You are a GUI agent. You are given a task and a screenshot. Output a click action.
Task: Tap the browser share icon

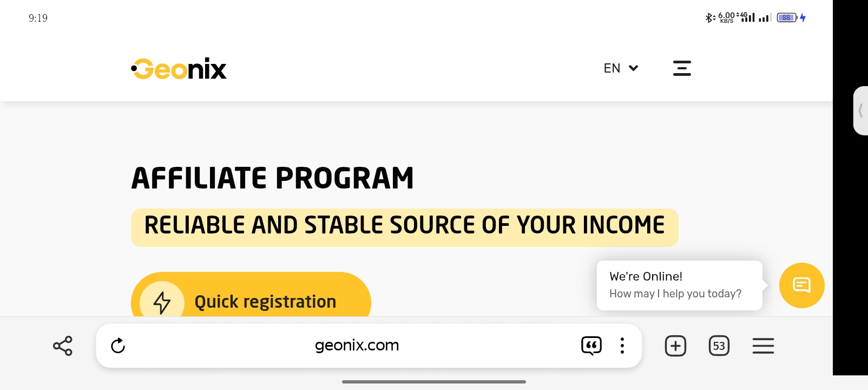[x=63, y=346]
